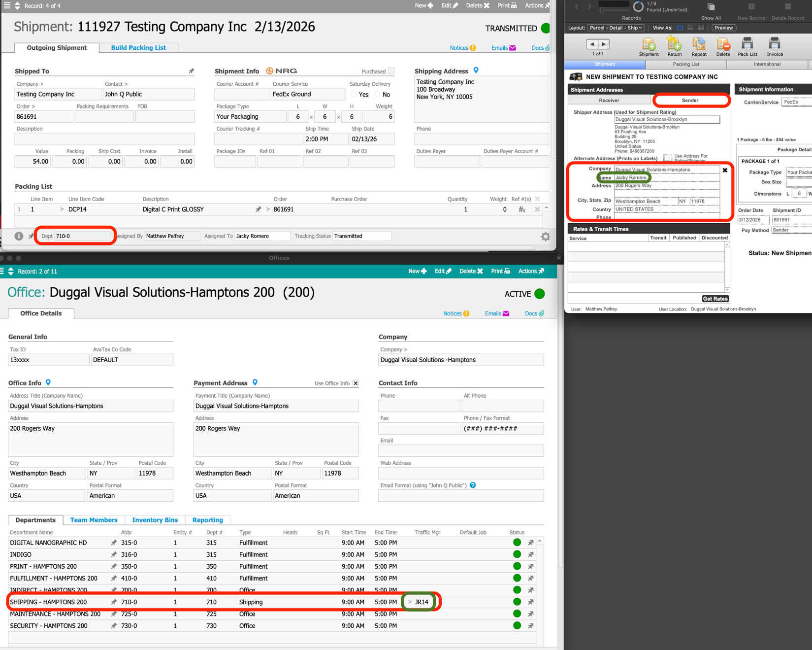This screenshot has height=650, width=812.
Task: Click the Return shipment icon
Action: point(674,44)
